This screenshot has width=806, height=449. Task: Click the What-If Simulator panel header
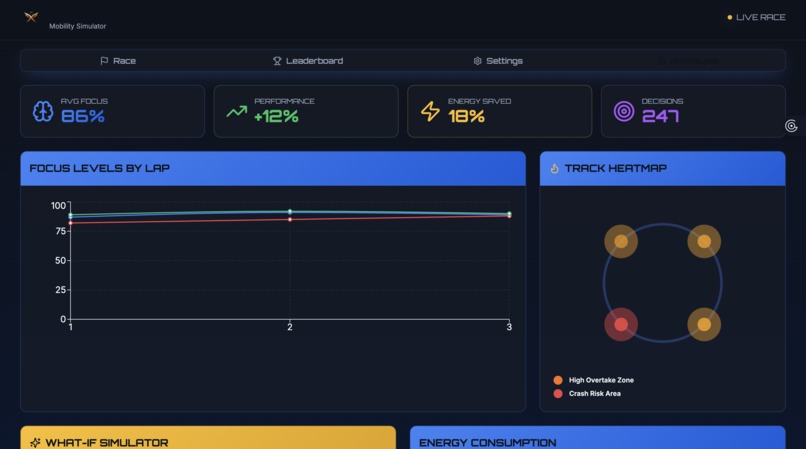(208, 438)
